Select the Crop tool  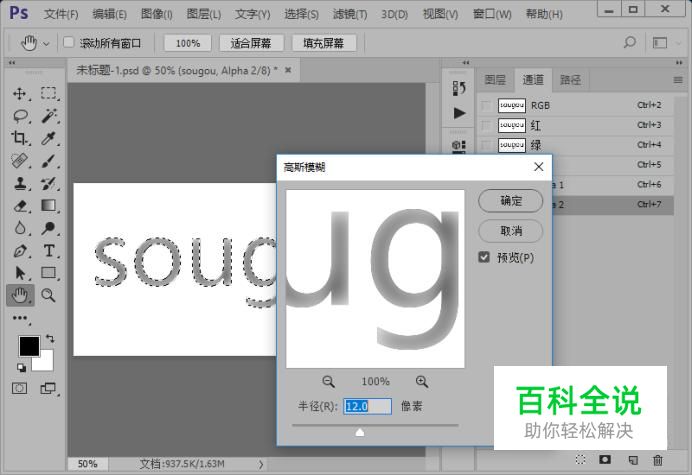coord(19,138)
